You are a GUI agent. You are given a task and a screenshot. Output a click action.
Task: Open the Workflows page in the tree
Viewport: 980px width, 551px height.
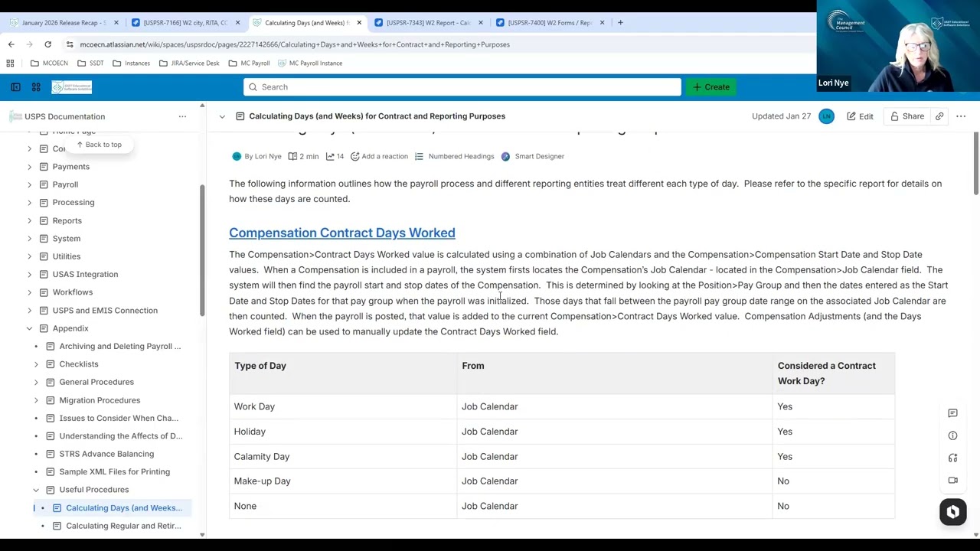click(73, 292)
